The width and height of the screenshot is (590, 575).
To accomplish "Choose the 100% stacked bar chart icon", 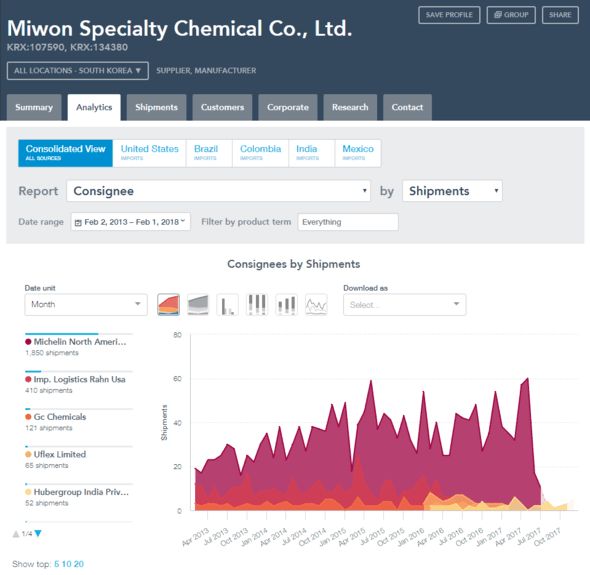I will [257, 304].
